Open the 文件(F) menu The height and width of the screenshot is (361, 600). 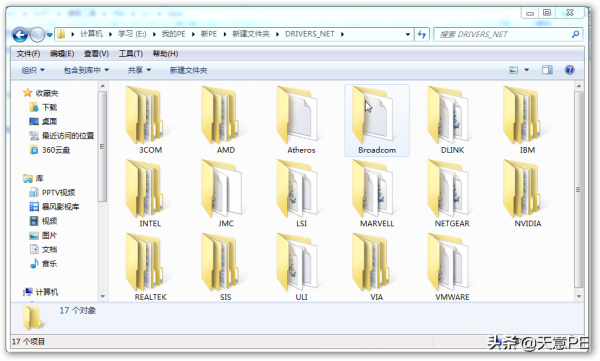[x=28, y=54]
